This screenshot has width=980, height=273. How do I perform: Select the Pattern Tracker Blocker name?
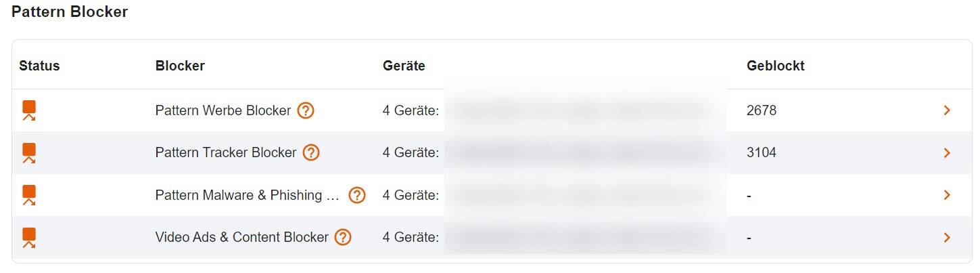(x=226, y=152)
